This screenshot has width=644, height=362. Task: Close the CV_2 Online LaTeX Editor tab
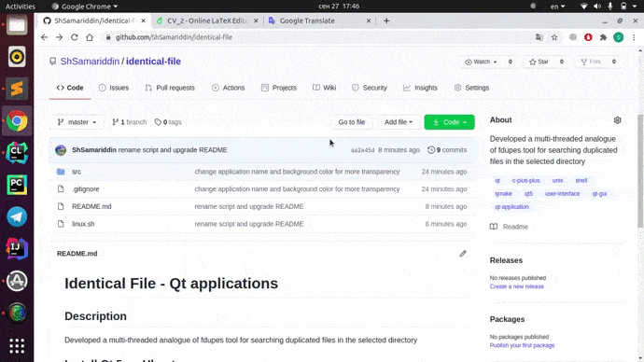pos(256,21)
